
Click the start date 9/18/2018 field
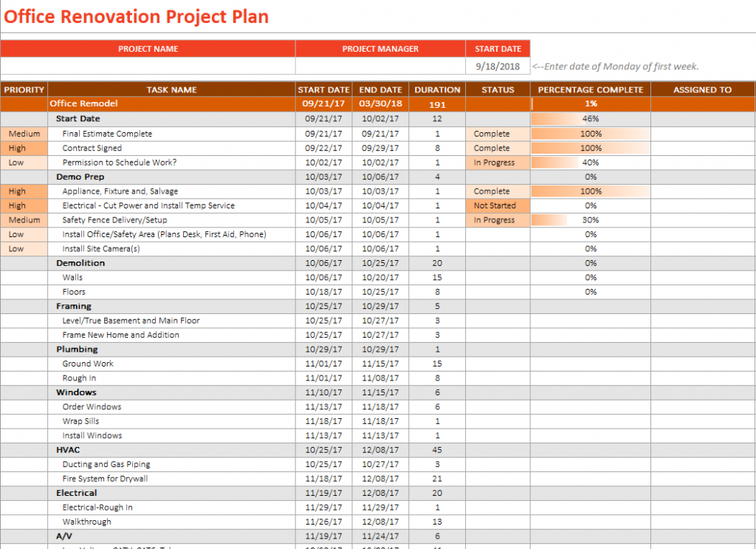pos(498,66)
